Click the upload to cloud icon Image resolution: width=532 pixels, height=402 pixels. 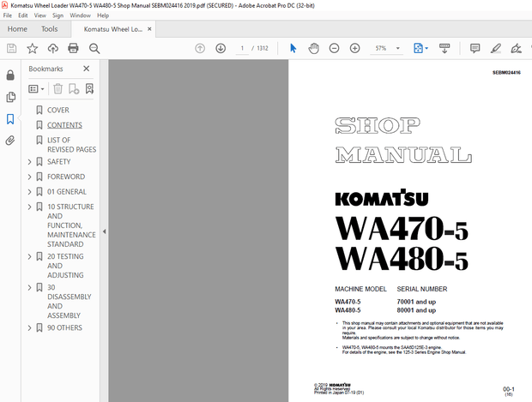click(53, 49)
